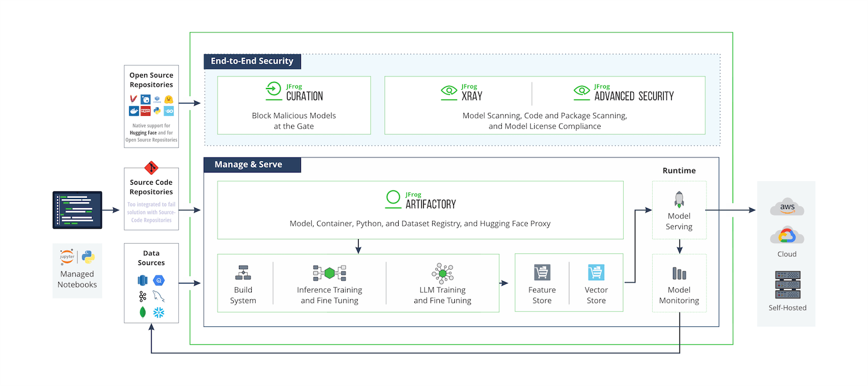Image resolution: width=868 pixels, height=386 pixels.
Task: Click the Vector Store label
Action: 596,295
